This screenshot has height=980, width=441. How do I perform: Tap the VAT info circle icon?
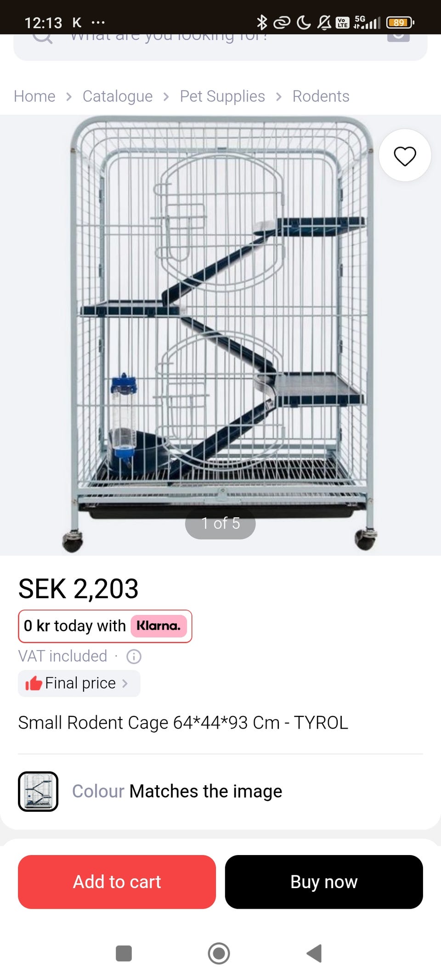(x=134, y=657)
